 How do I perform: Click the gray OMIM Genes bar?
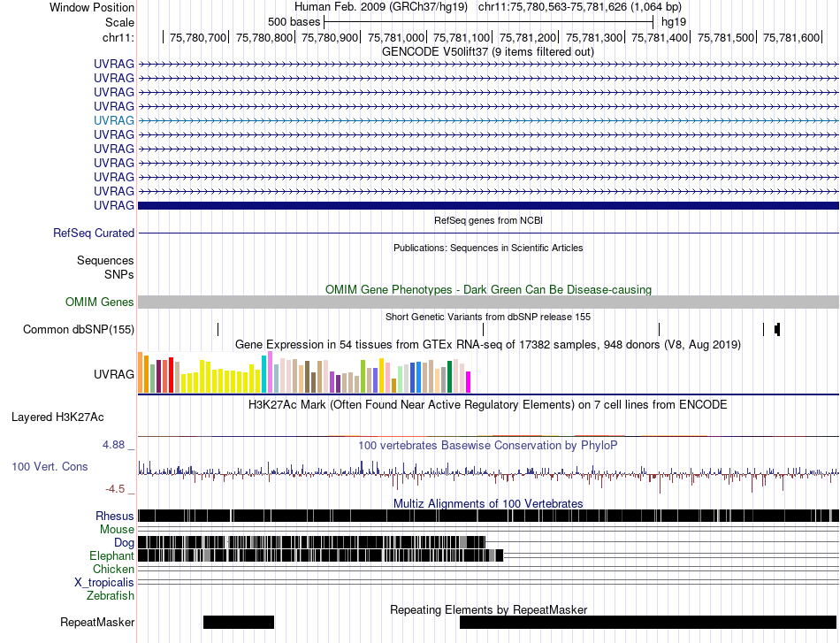click(x=488, y=302)
